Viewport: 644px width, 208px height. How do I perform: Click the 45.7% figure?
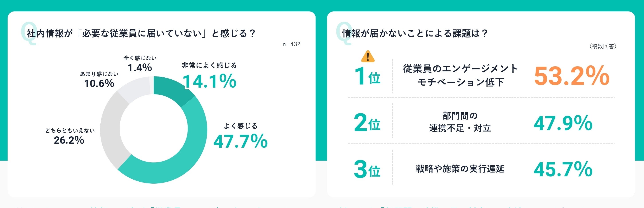[563, 169]
